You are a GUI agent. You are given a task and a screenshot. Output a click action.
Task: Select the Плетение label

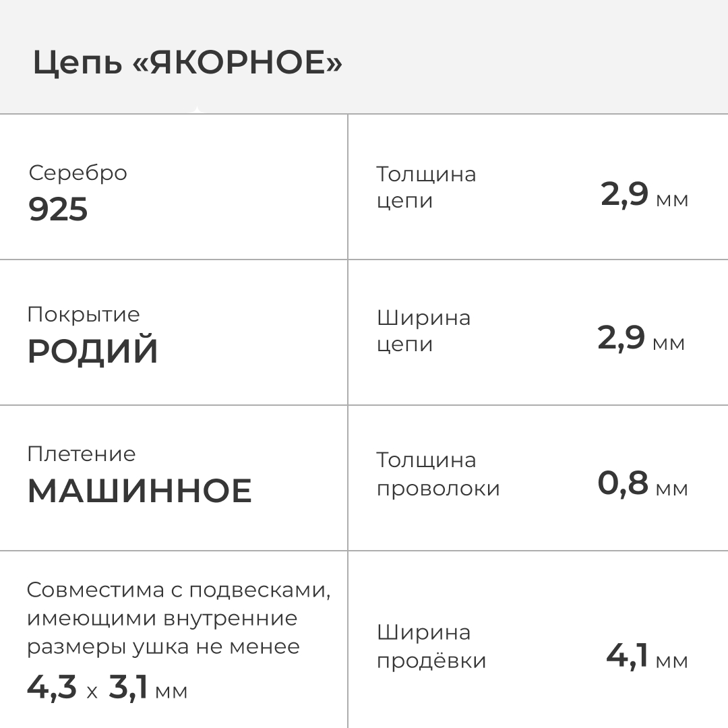pos(82,454)
